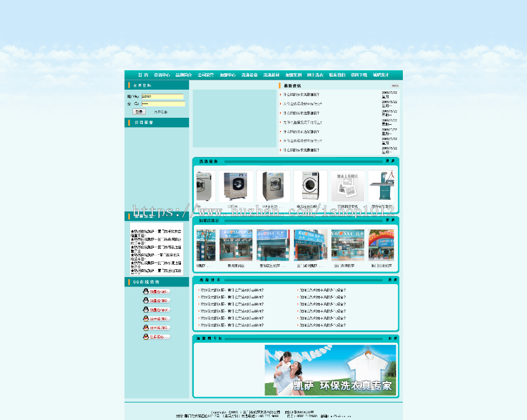Screen dimensions: 527x420
Task: Open 更多 link in 加盟店展示 section
Action: [390, 220]
